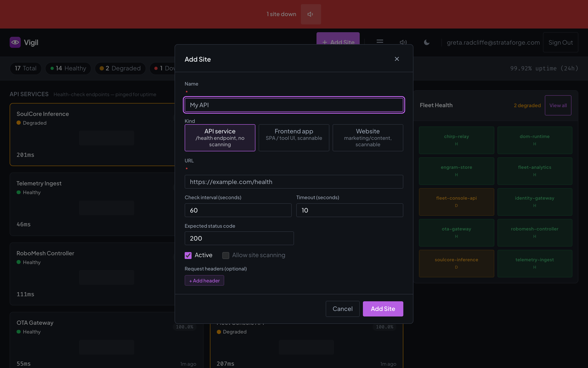This screenshot has width=588, height=368.
Task: Edit the Check interval field
Action: pos(238,210)
